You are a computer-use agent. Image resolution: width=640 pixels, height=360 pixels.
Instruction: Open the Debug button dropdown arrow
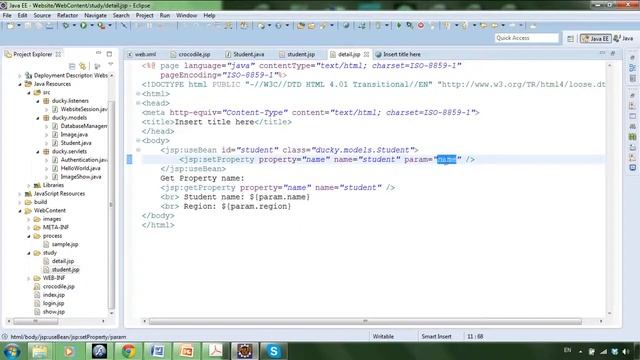pos(74,26)
